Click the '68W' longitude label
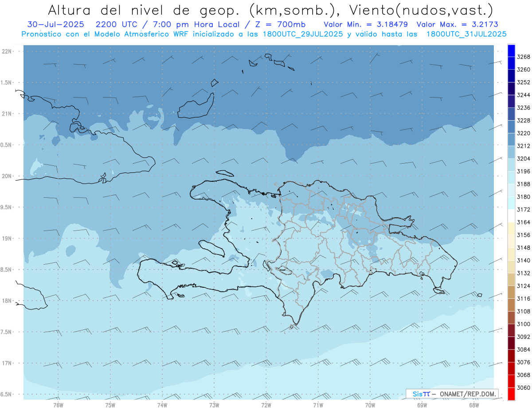 474,405
